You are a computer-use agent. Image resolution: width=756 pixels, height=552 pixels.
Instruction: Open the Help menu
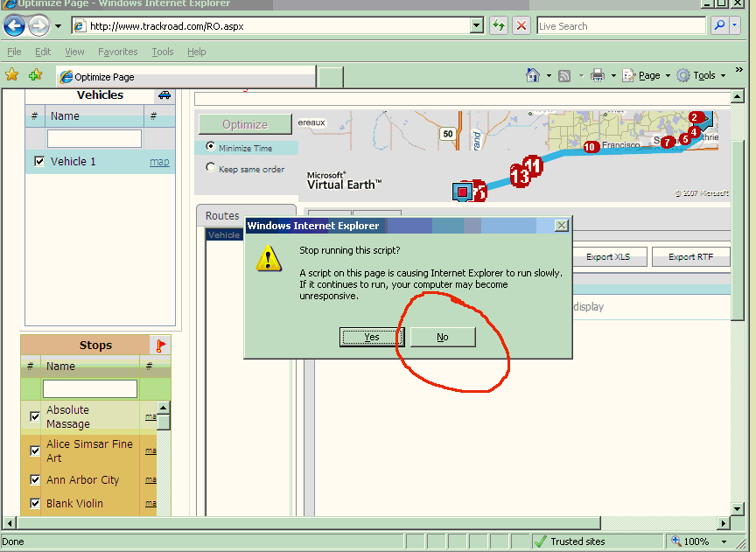coord(196,52)
